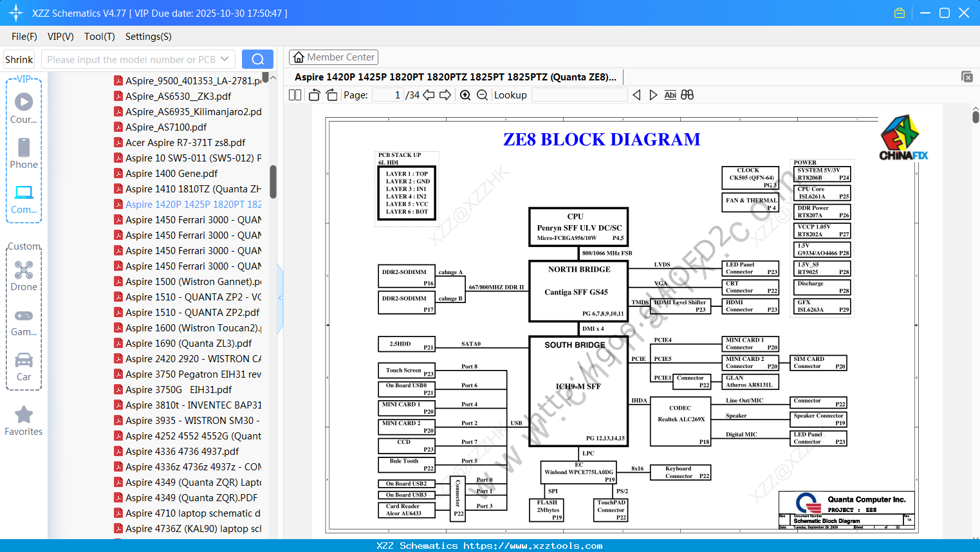Rotate the page counterclockwise
This screenshot has height=552, width=980.
(x=315, y=95)
